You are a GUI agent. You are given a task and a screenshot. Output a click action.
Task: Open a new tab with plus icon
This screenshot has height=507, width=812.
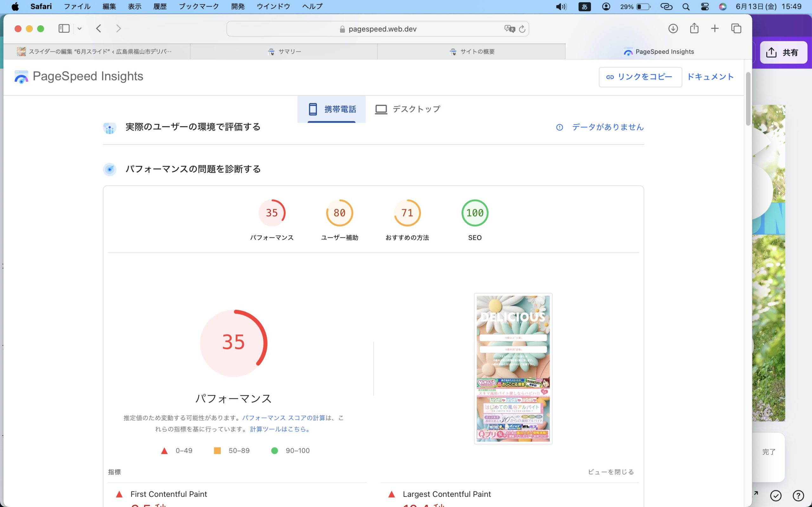tap(715, 29)
